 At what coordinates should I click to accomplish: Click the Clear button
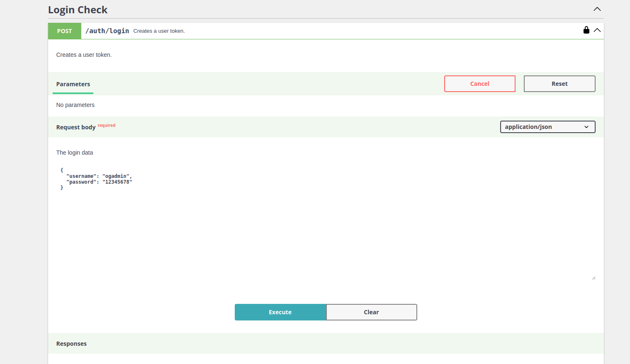click(371, 312)
